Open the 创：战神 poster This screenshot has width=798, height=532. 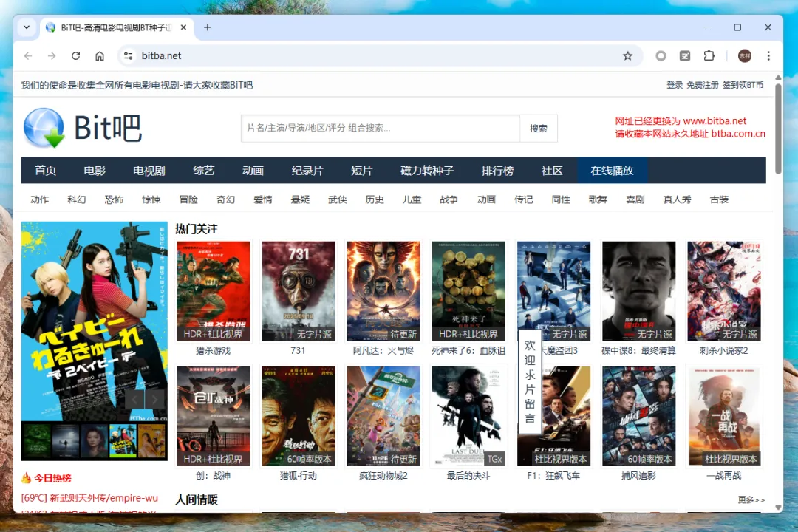pyautogui.click(x=214, y=416)
